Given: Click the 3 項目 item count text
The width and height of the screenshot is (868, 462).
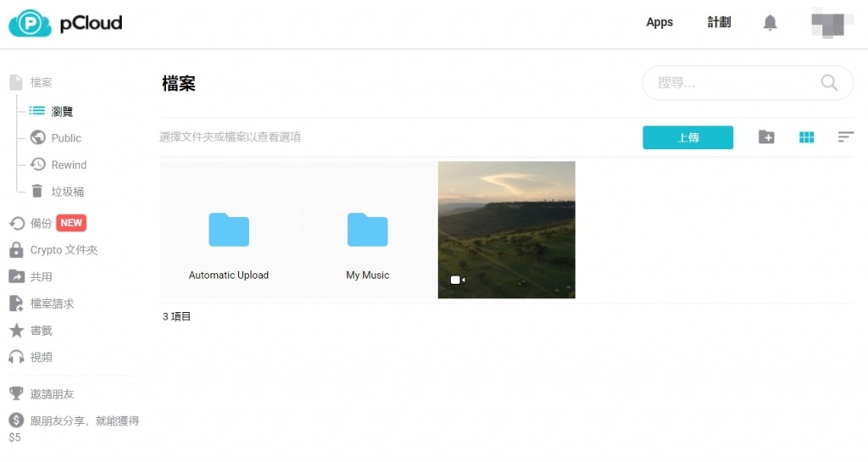Looking at the screenshot, I should coord(176,316).
